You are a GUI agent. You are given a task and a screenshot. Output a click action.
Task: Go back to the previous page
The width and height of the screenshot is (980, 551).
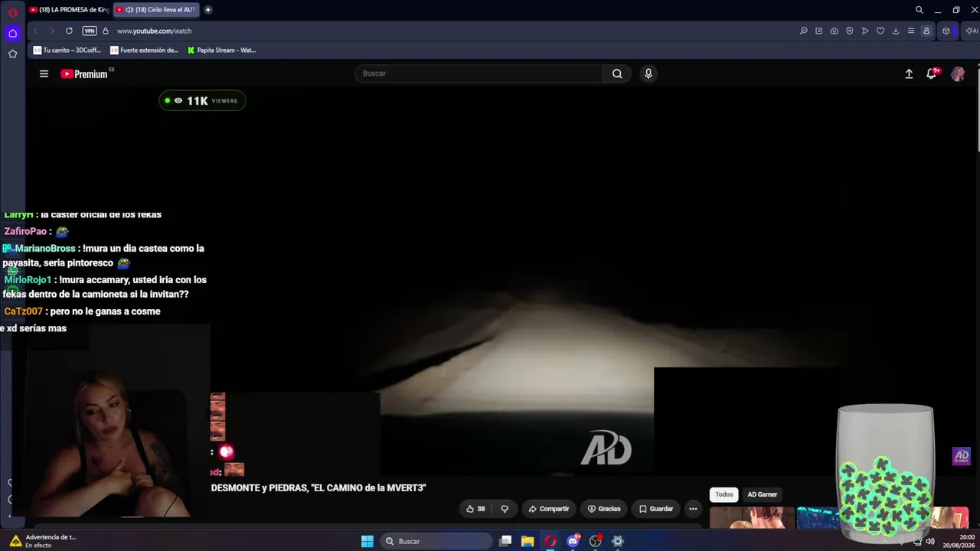[35, 31]
